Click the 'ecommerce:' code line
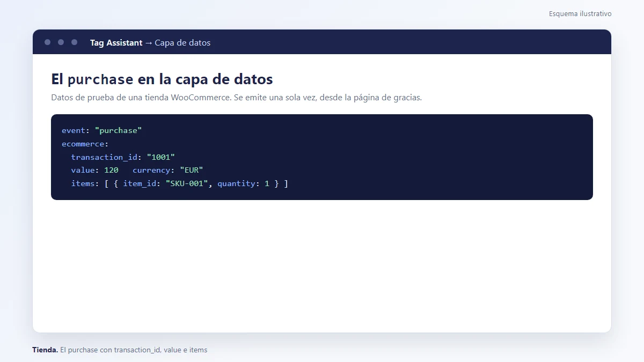644x362 pixels. pos(85,144)
